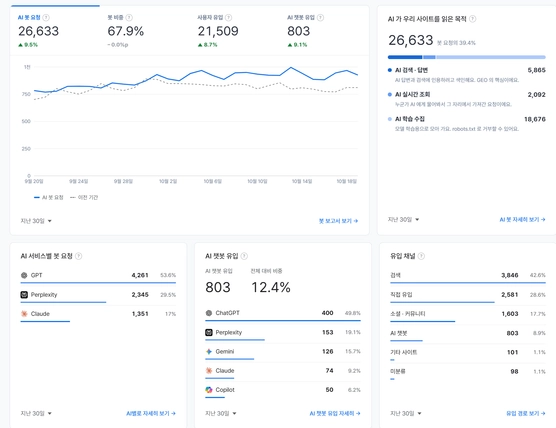
Task: Open help icon for 유입 채널 card
Action: coord(421,256)
